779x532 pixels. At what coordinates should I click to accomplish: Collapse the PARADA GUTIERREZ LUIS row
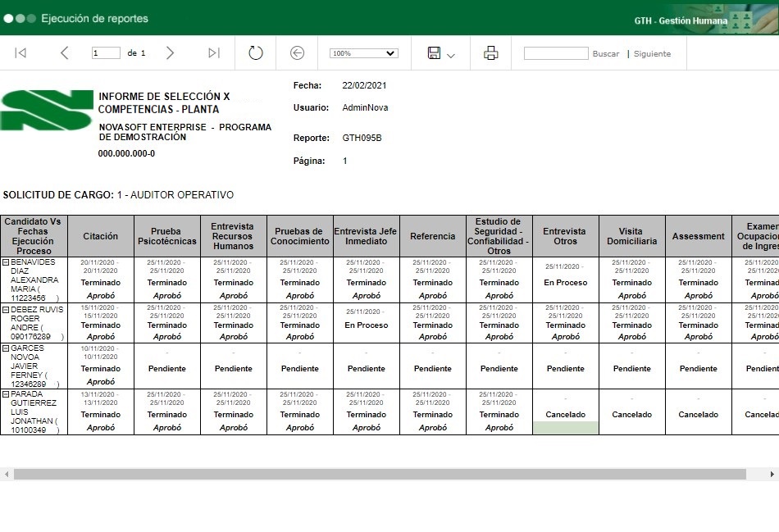click(x=6, y=395)
